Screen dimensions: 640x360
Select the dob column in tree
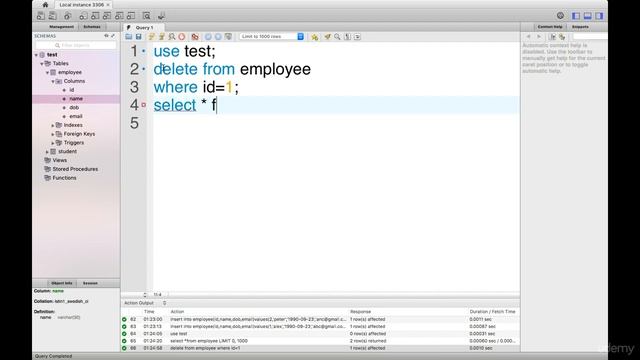(74, 107)
